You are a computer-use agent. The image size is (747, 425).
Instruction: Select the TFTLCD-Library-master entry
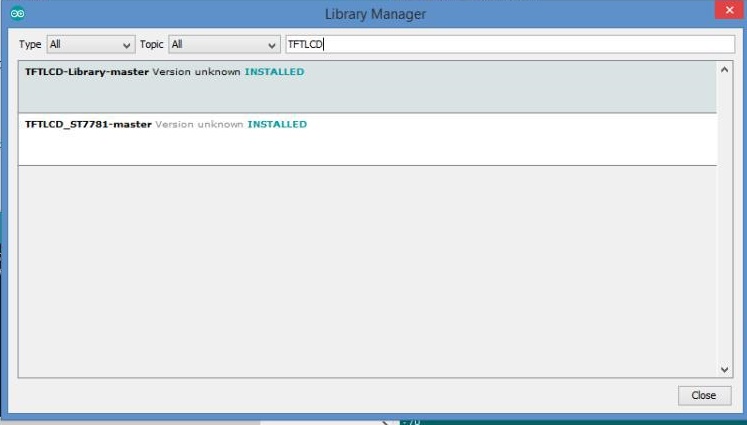87,72
